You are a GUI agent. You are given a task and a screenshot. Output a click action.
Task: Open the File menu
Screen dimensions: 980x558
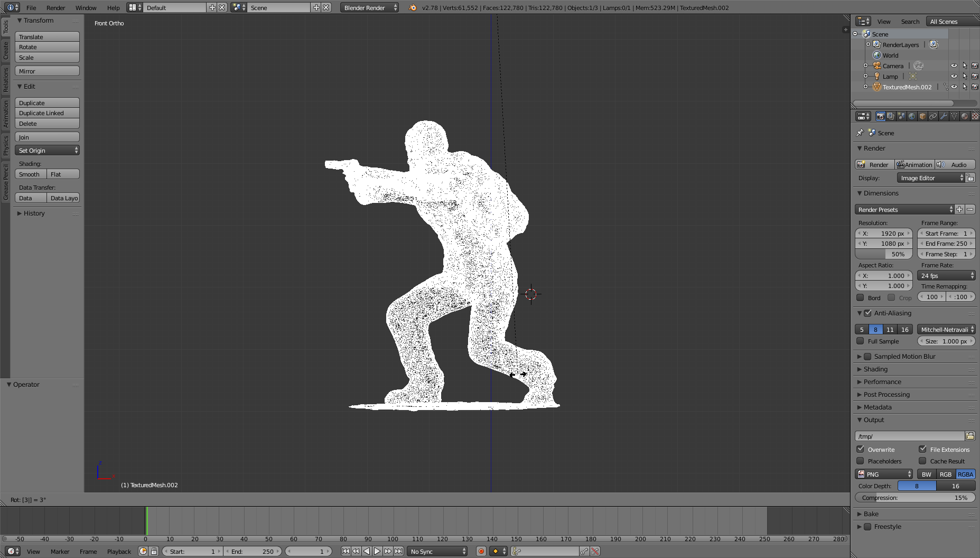pyautogui.click(x=31, y=7)
